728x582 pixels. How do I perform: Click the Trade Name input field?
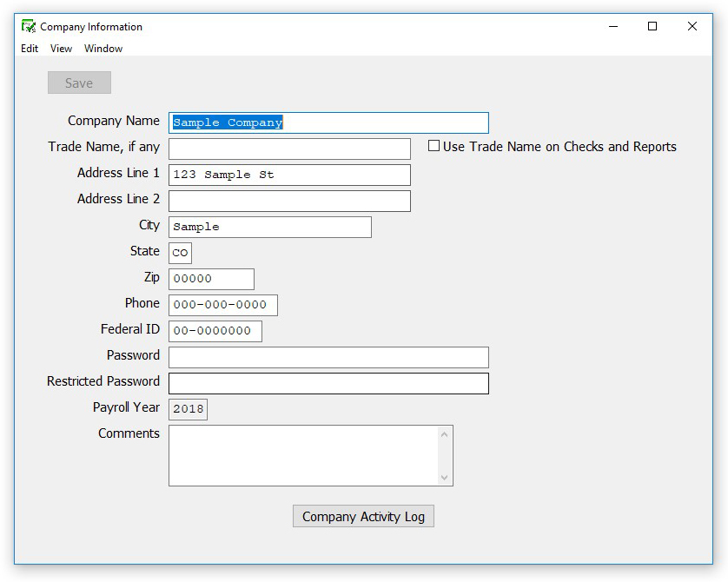tap(289, 149)
